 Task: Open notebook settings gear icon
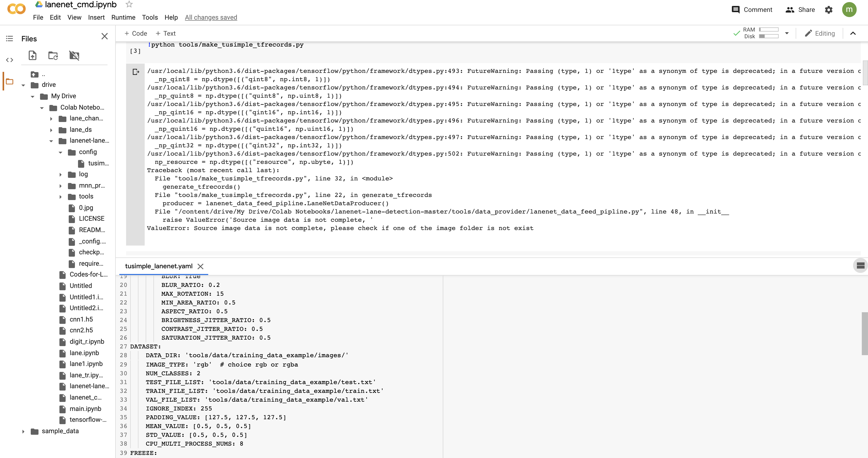828,10
